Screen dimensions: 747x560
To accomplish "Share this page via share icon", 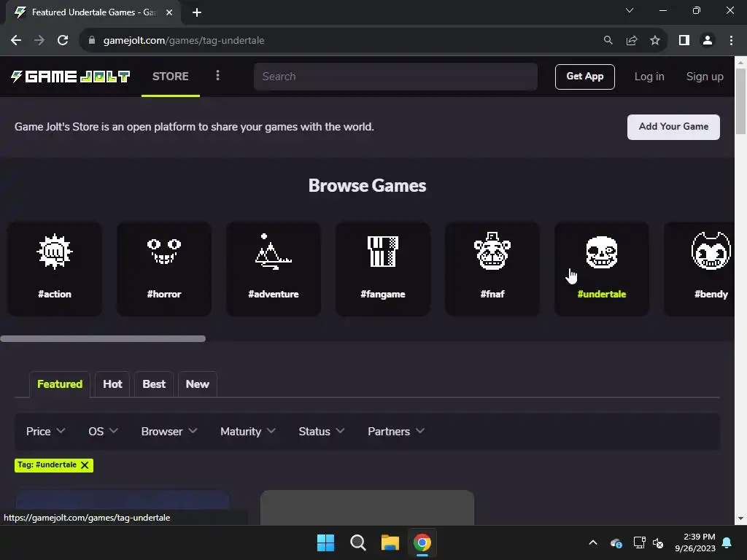I will point(632,41).
